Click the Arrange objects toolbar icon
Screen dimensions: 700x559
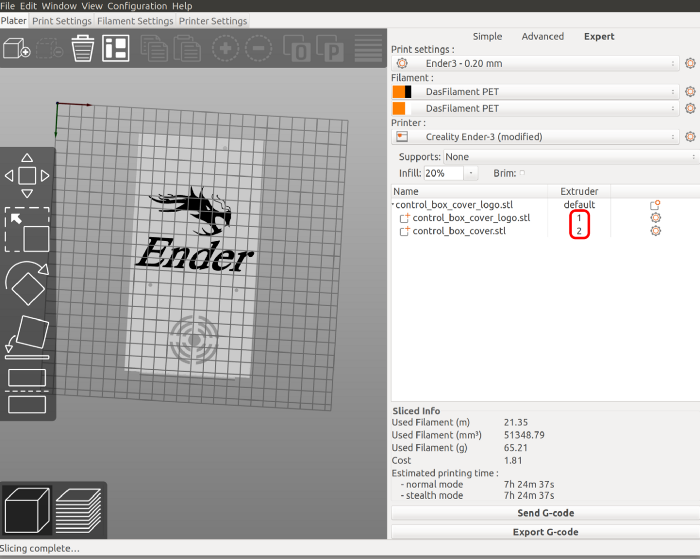pos(116,47)
